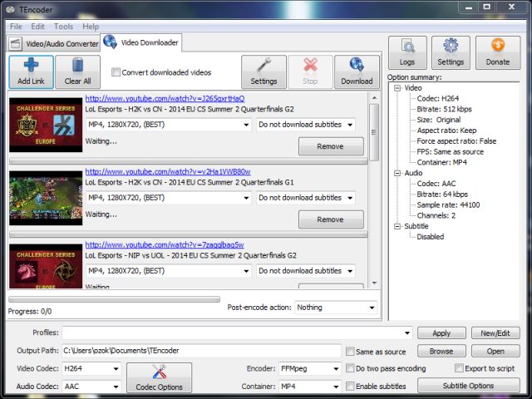Click H2K vs CN G2 video thumbnail

click(46, 125)
